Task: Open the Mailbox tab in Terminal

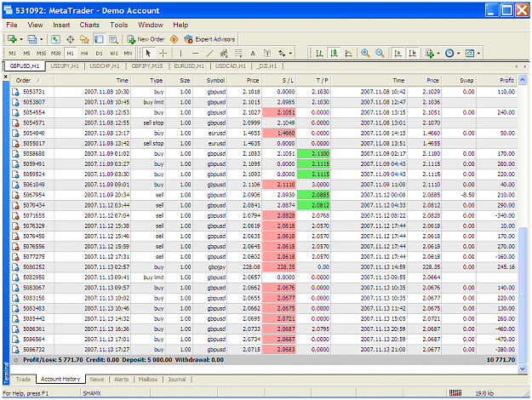Action: 148,380
